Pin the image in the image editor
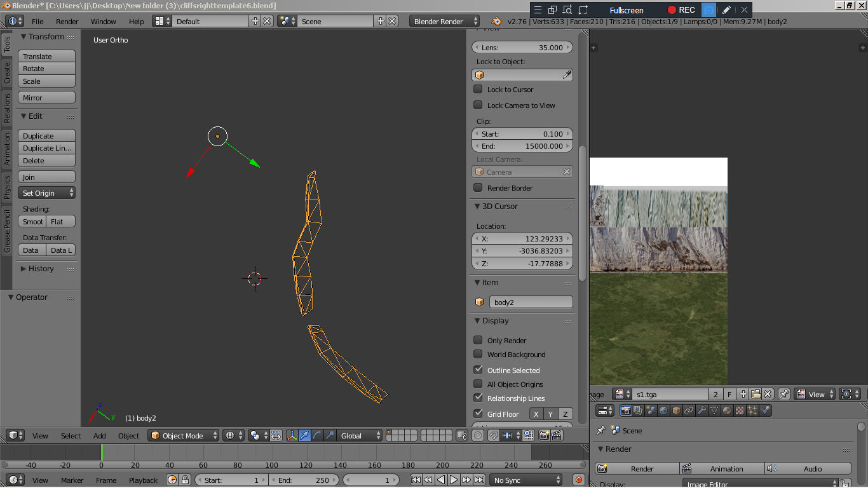The height and width of the screenshot is (488, 868). coord(784,395)
